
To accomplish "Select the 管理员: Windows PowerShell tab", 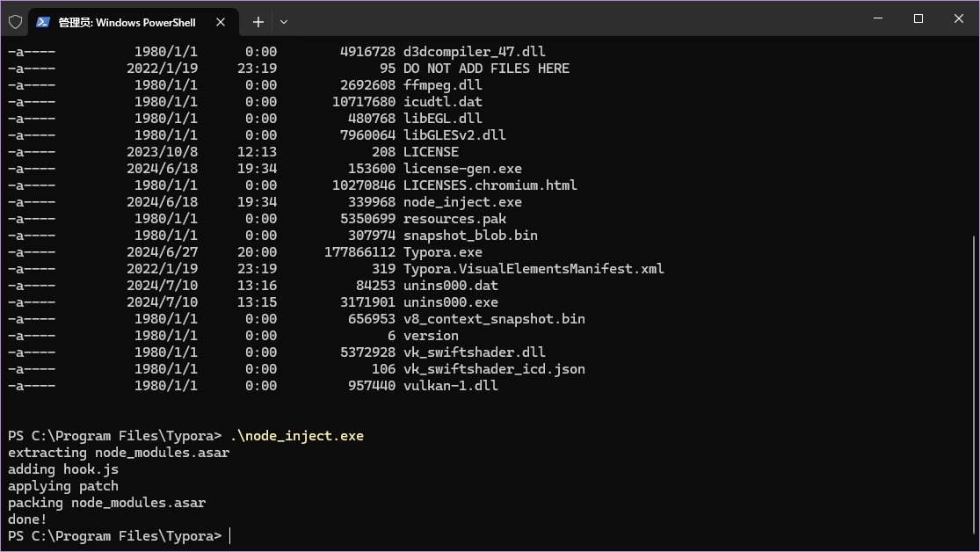I will click(x=127, y=22).
